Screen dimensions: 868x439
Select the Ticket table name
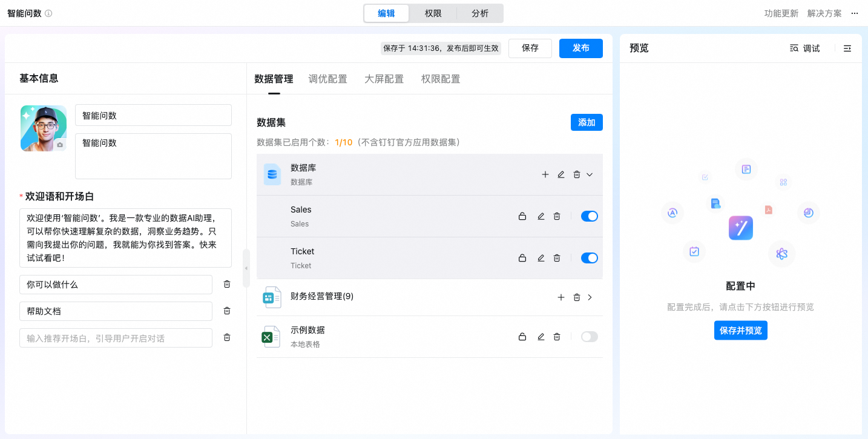click(x=303, y=251)
